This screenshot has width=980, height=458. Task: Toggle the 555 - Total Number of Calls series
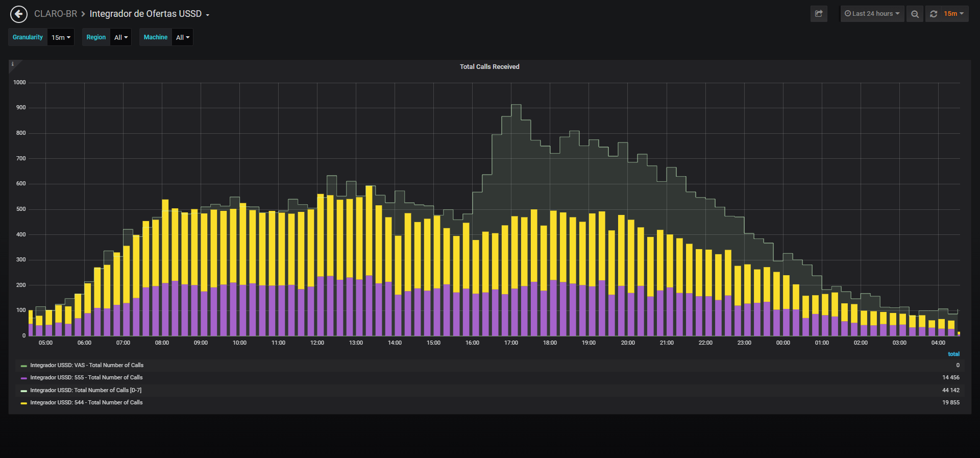coord(86,378)
